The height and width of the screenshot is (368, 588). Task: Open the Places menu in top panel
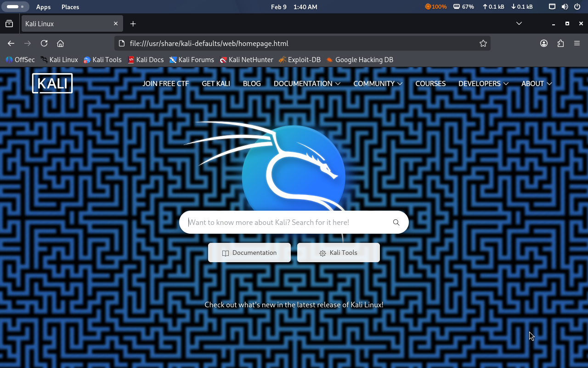[70, 7]
